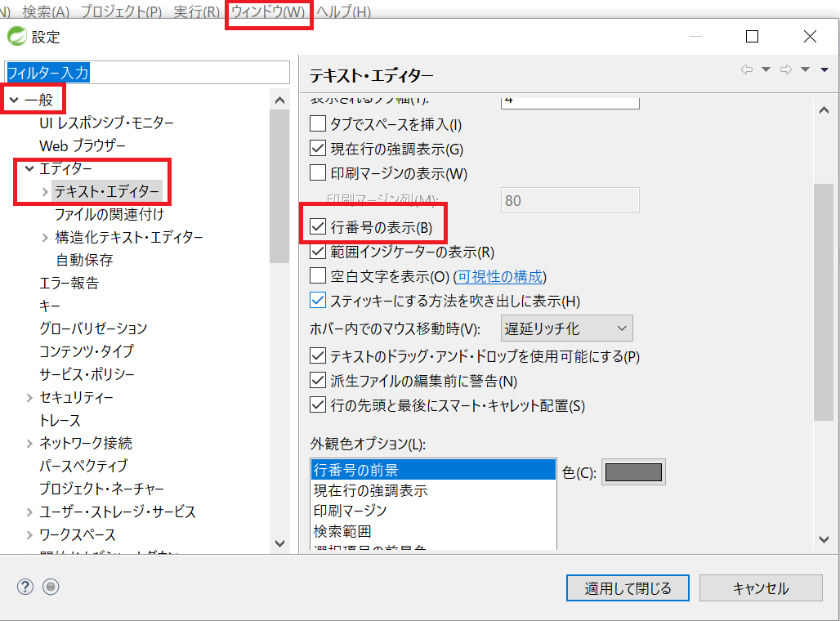
Task: Open the ヘルプ menu
Action: click(x=343, y=12)
